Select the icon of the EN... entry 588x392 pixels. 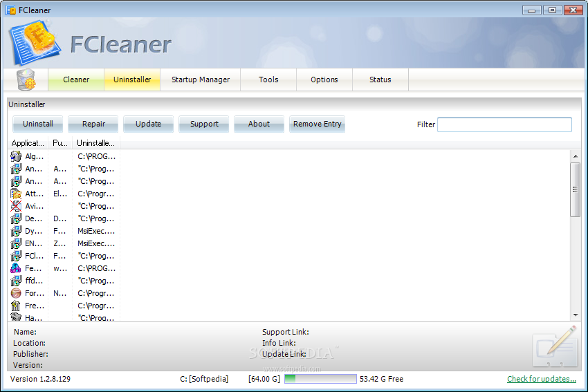click(x=16, y=243)
